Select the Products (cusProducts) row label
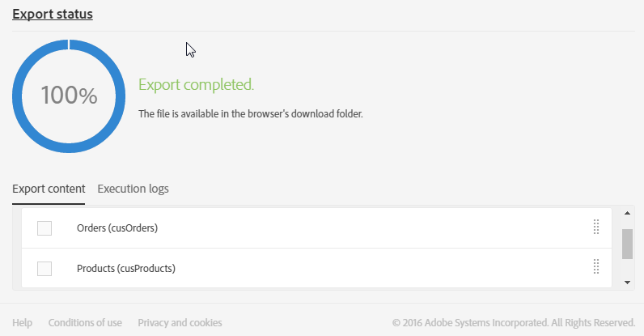Viewport: 644px width, 336px height. click(125, 268)
